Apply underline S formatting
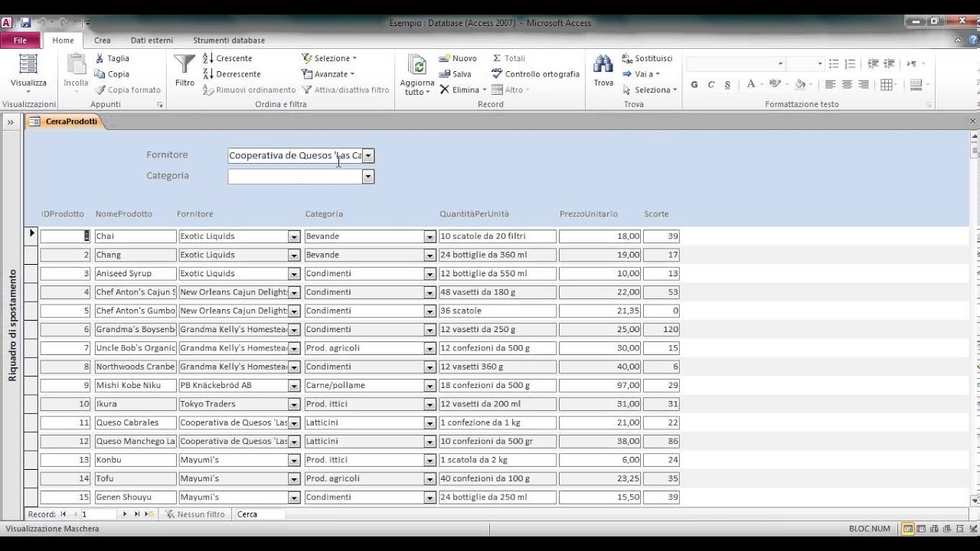Image resolution: width=980 pixels, height=551 pixels. (x=727, y=85)
